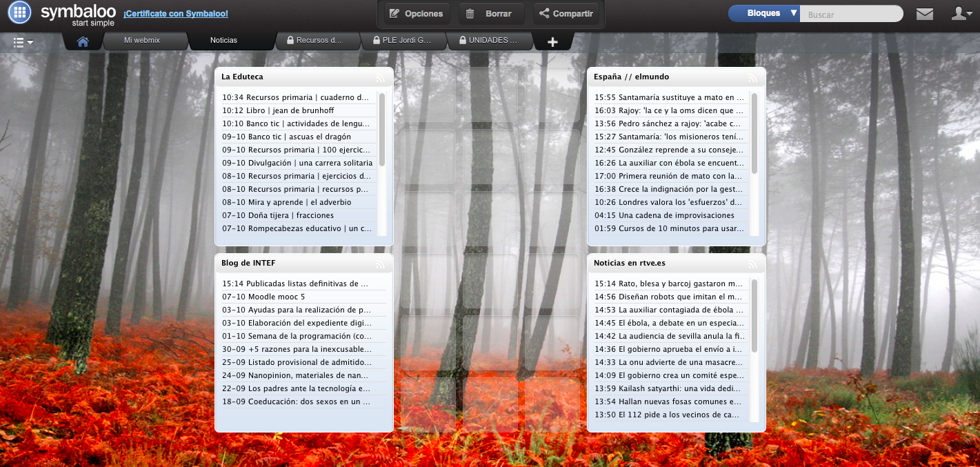980x467 pixels.
Task: Click the Symbaloo grid logo icon
Action: coord(19,12)
